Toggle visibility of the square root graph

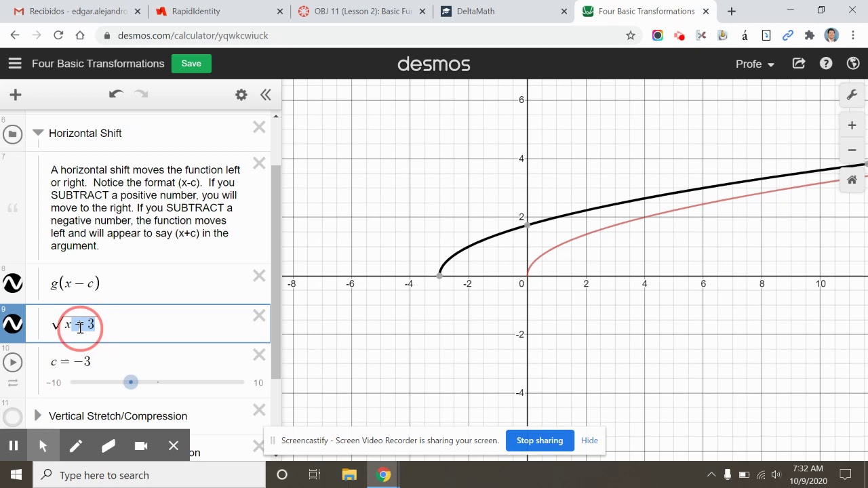click(13, 324)
